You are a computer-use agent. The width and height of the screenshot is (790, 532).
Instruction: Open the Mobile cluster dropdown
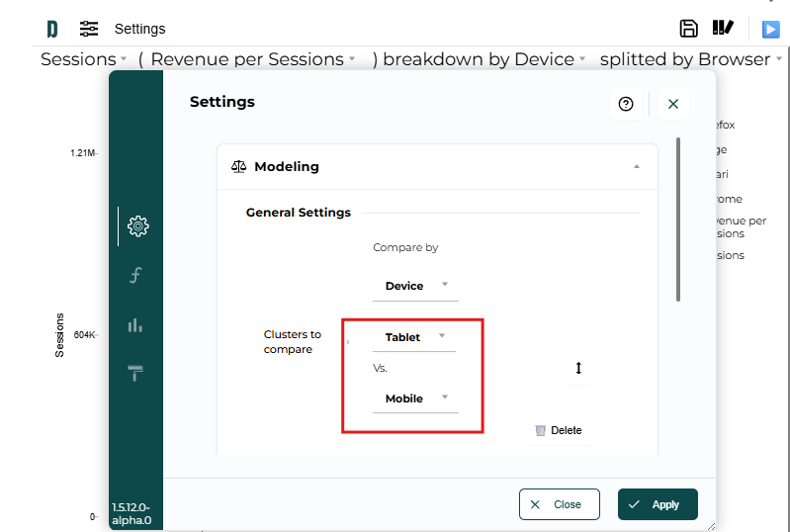415,399
